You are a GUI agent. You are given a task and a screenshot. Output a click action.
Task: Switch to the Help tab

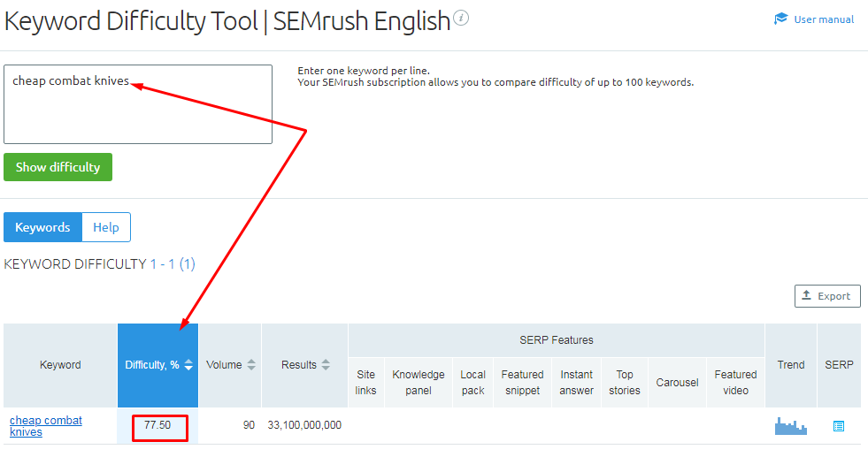click(106, 227)
